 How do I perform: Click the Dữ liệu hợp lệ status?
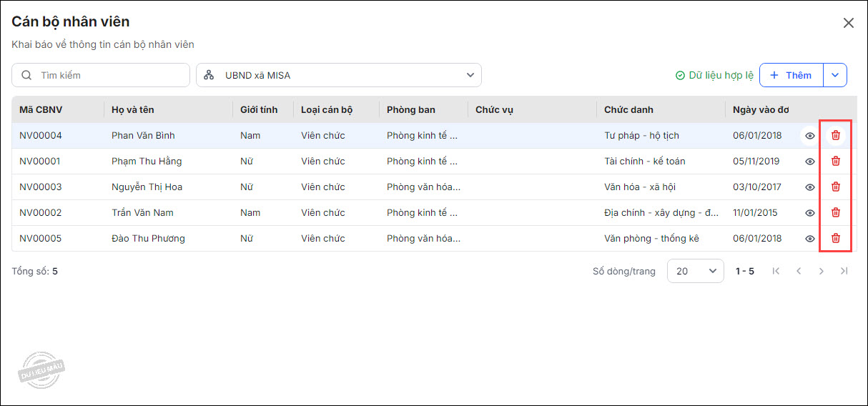[x=714, y=75]
